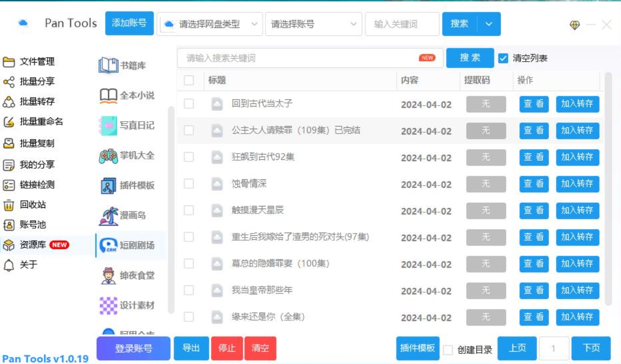Click the 写真日记 notebook icon
Screen dimensions: 621x364
click(108, 126)
